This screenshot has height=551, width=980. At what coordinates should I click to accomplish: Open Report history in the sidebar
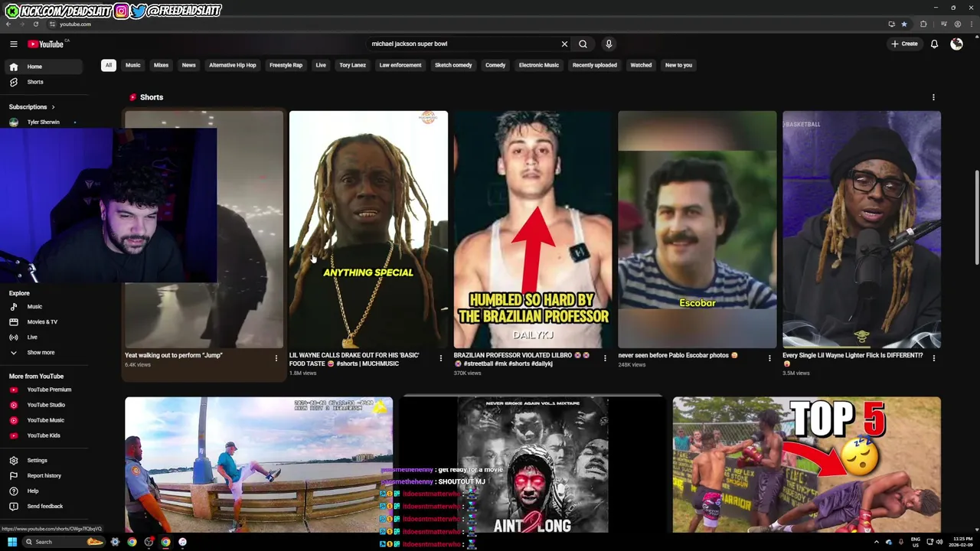tap(44, 475)
